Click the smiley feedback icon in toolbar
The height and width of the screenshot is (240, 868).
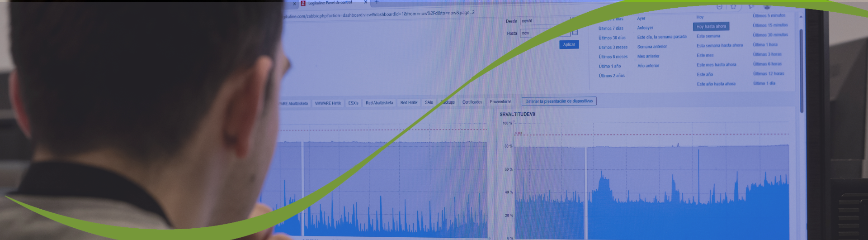coord(719,6)
